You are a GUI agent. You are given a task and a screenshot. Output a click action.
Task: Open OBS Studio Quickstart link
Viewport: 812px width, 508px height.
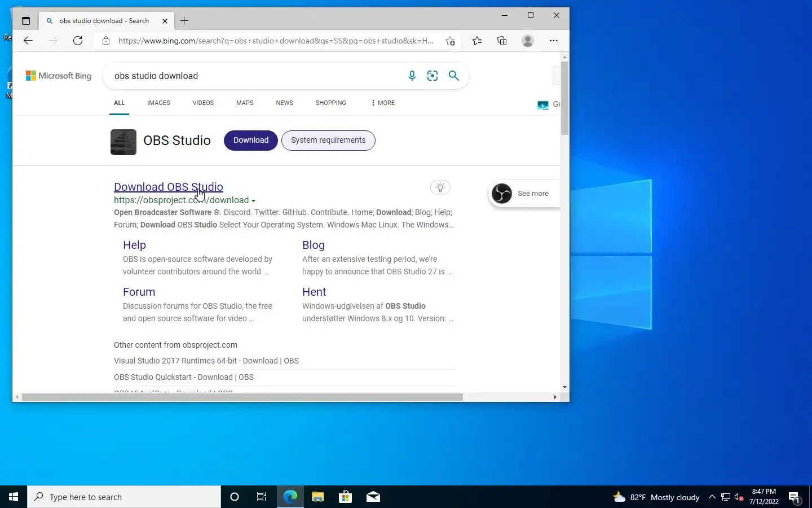[x=184, y=377]
